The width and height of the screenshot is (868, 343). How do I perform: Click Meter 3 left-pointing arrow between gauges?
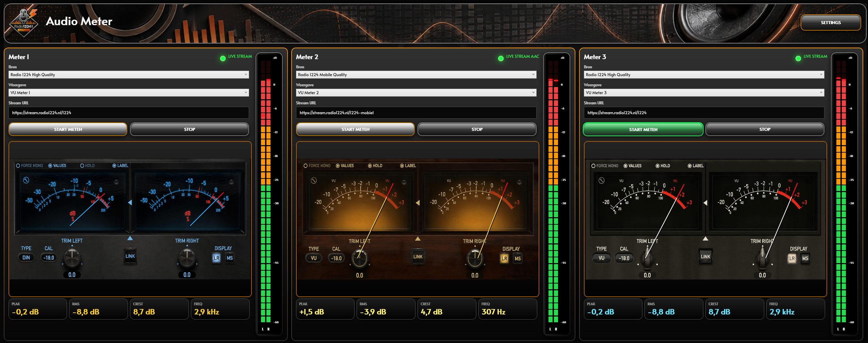(705, 203)
